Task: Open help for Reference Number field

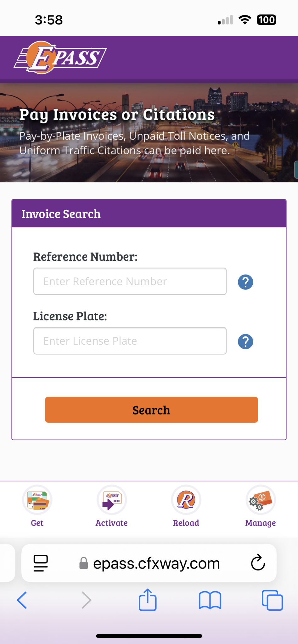Action: (x=245, y=282)
